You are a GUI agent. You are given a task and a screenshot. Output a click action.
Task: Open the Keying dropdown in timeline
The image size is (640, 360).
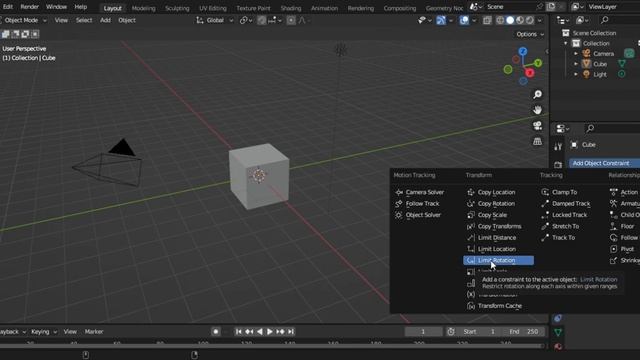pos(44,331)
